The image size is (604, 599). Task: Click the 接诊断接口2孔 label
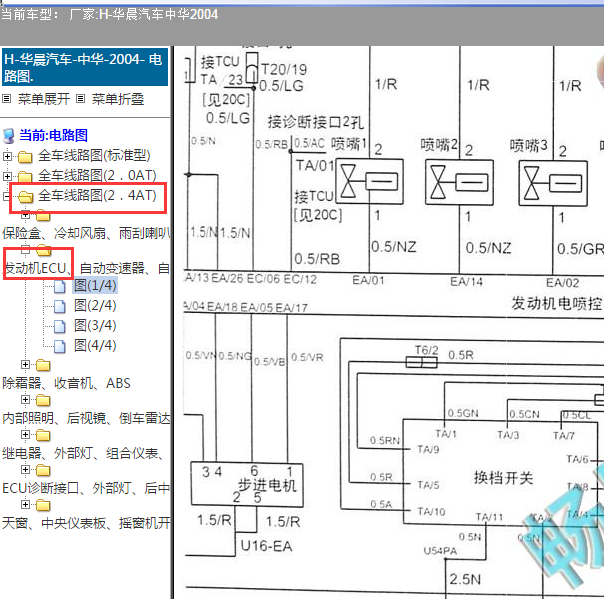pyautogui.click(x=315, y=122)
